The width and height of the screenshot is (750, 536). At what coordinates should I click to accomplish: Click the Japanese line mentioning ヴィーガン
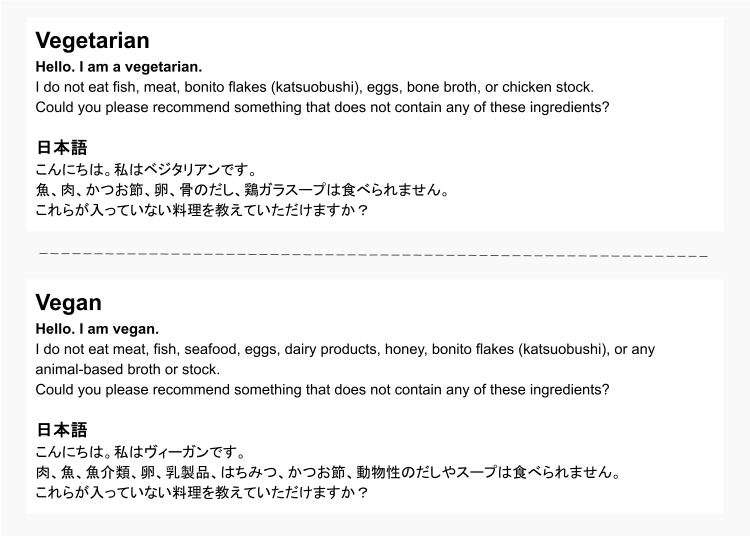click(x=140, y=452)
